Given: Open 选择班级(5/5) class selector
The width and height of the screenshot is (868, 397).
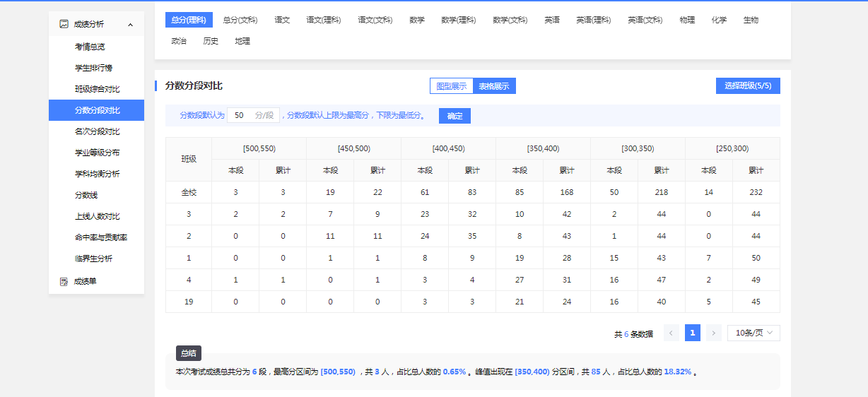Looking at the screenshot, I should [747, 85].
